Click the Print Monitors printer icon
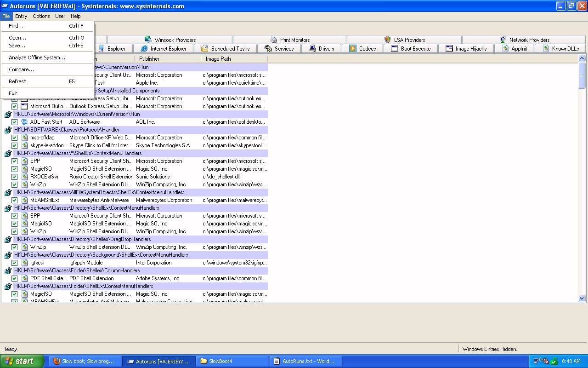This screenshot has width=588, height=368. click(x=274, y=40)
